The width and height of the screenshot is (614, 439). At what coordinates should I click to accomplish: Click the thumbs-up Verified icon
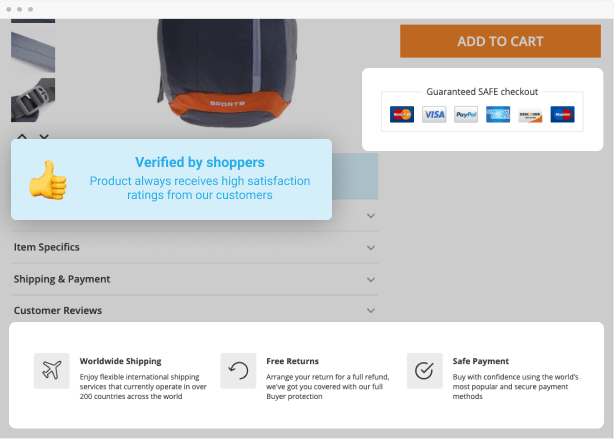(47, 180)
